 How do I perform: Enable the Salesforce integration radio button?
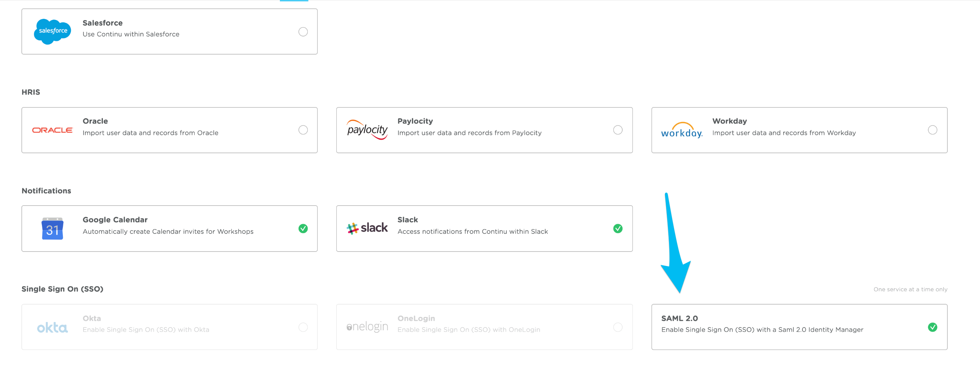click(303, 31)
